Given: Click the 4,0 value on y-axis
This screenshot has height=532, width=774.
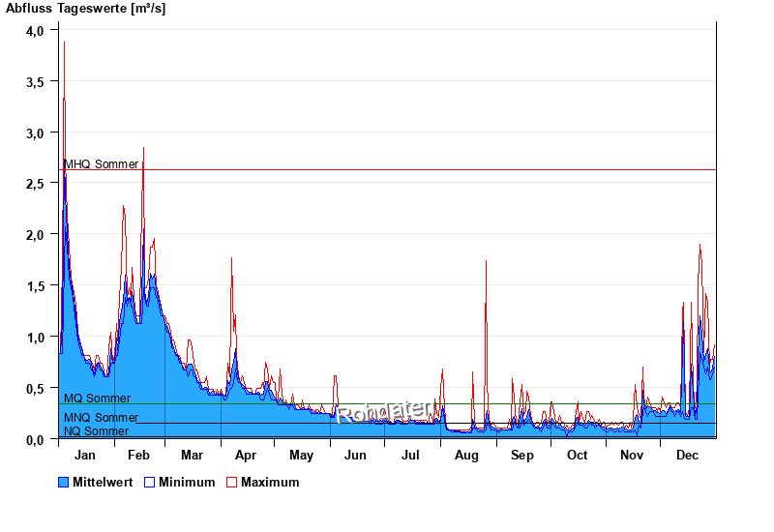Looking at the screenshot, I should coord(35,30).
